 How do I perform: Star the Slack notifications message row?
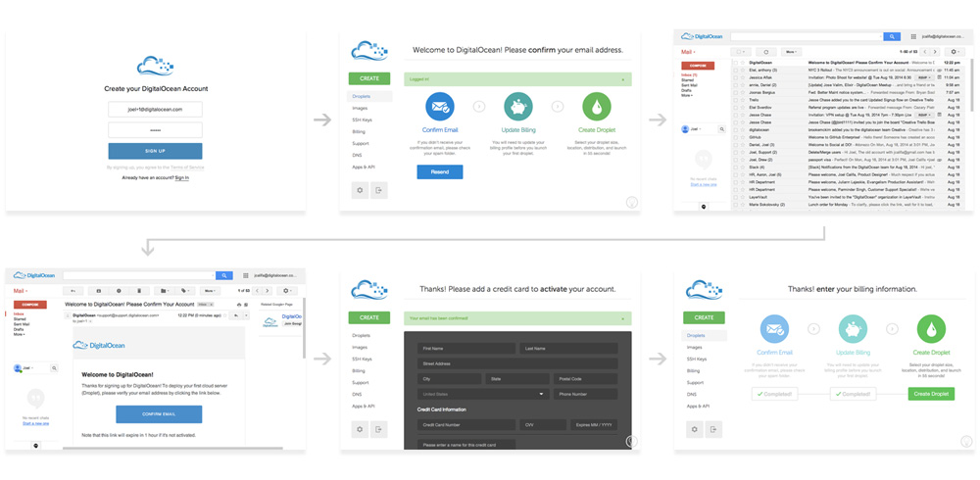pos(743,167)
